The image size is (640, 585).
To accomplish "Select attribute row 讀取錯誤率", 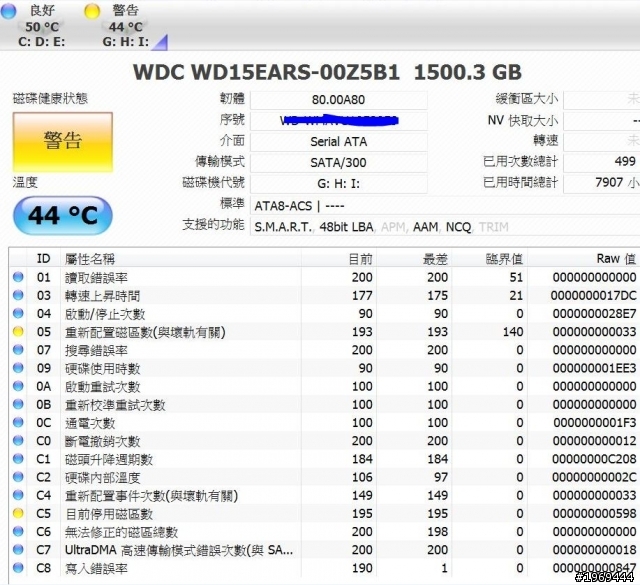I will tap(324, 277).
